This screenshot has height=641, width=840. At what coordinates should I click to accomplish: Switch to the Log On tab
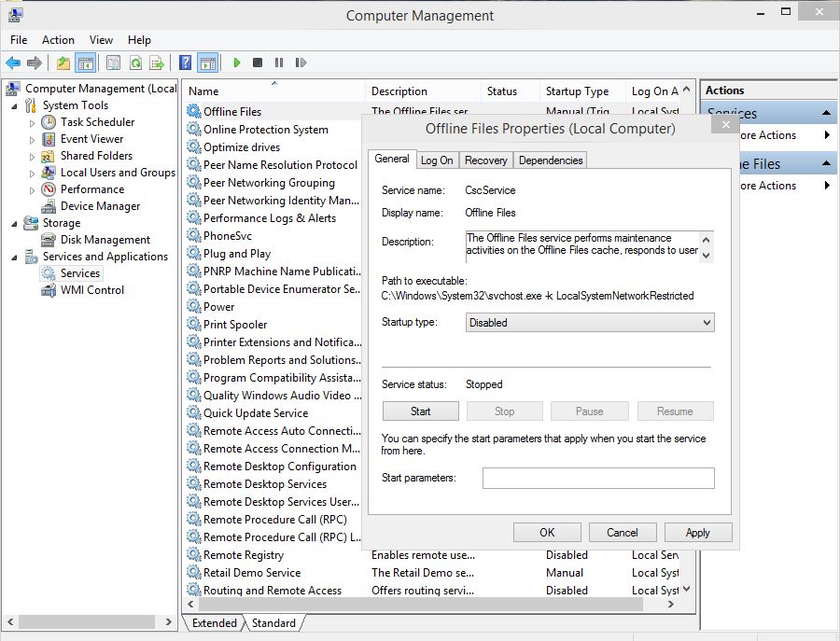[437, 160]
